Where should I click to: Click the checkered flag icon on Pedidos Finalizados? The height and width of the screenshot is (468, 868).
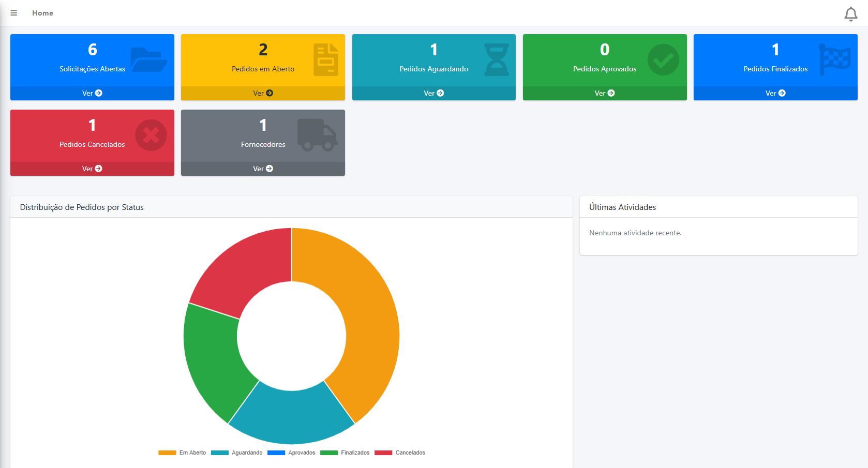(x=834, y=60)
